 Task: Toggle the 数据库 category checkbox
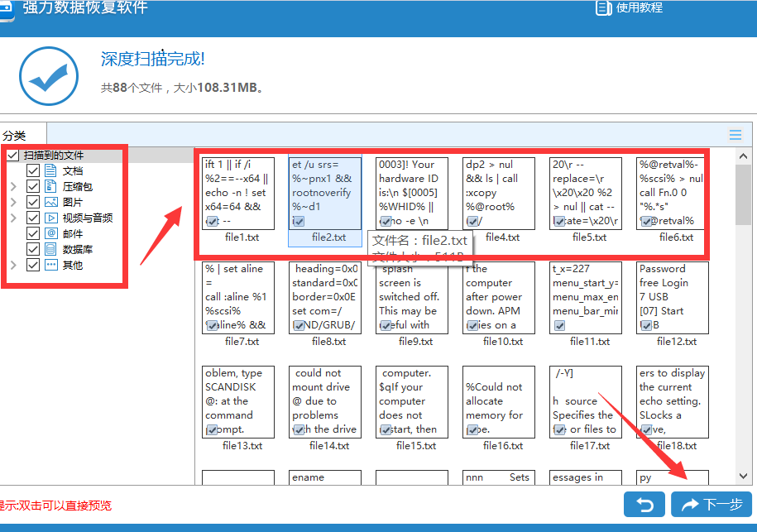click(33, 249)
